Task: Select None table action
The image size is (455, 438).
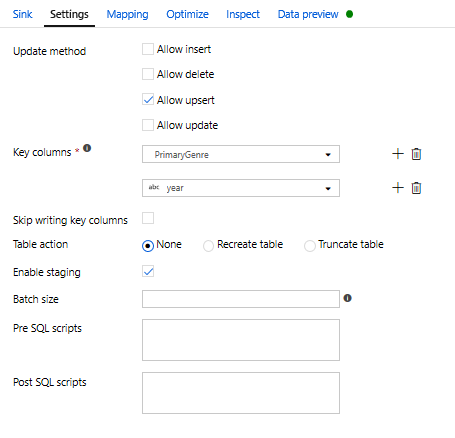Action: [148, 246]
